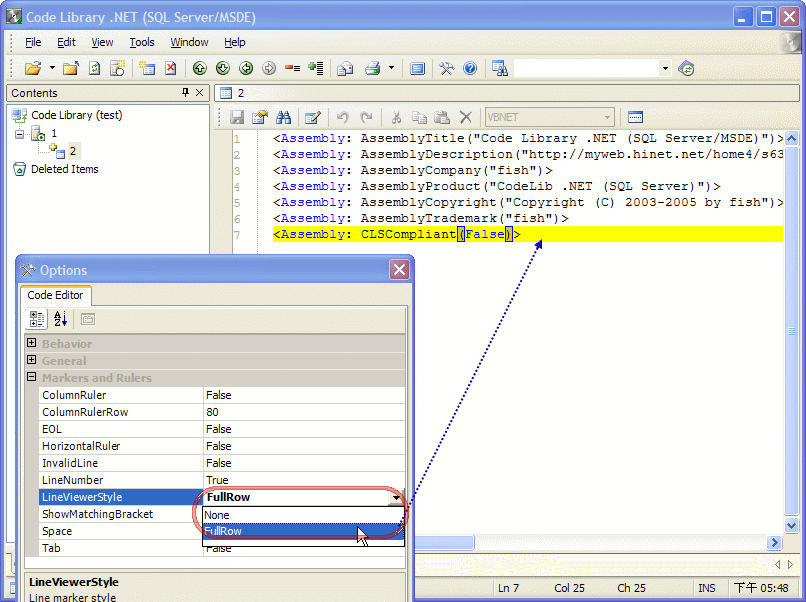Open the LineViewerStyle FullRow dropdown arrow
This screenshot has width=806, height=602.
point(396,497)
